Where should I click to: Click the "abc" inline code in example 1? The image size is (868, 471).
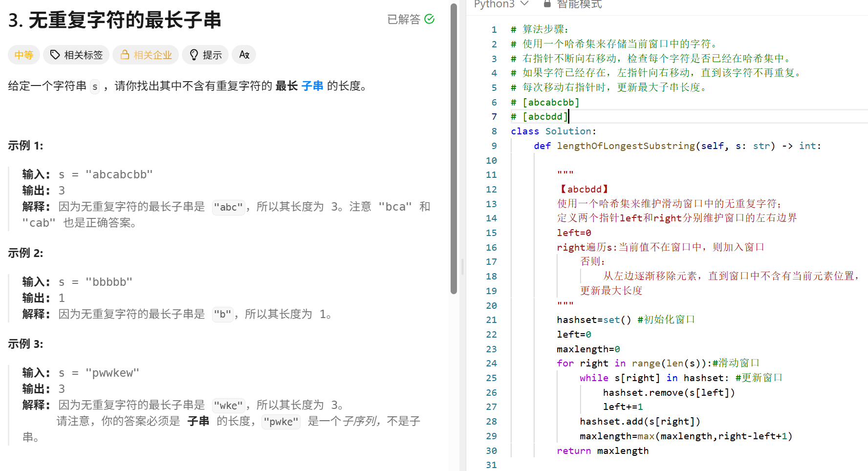tap(229, 207)
